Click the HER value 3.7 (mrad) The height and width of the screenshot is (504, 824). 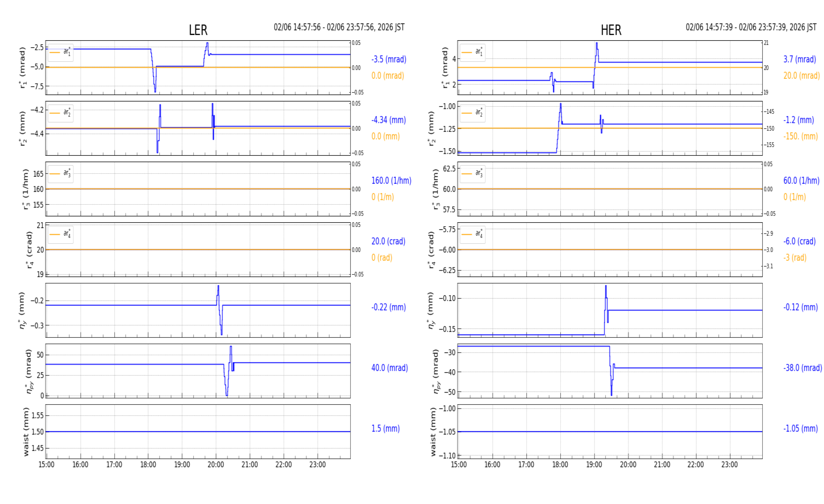point(799,60)
